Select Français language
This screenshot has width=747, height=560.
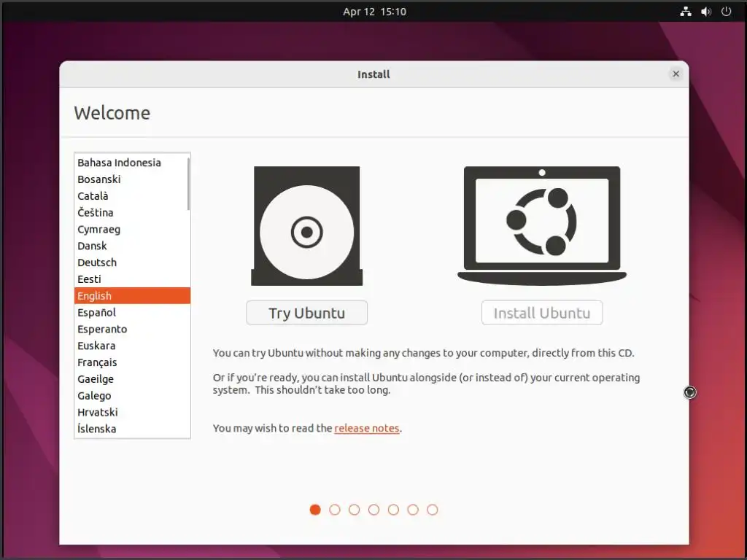click(x=132, y=362)
